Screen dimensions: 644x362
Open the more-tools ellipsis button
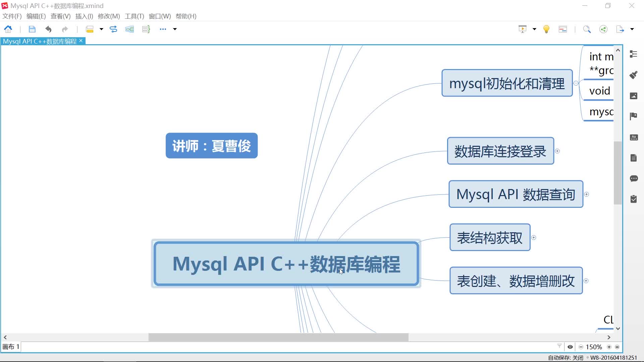pyautogui.click(x=163, y=29)
